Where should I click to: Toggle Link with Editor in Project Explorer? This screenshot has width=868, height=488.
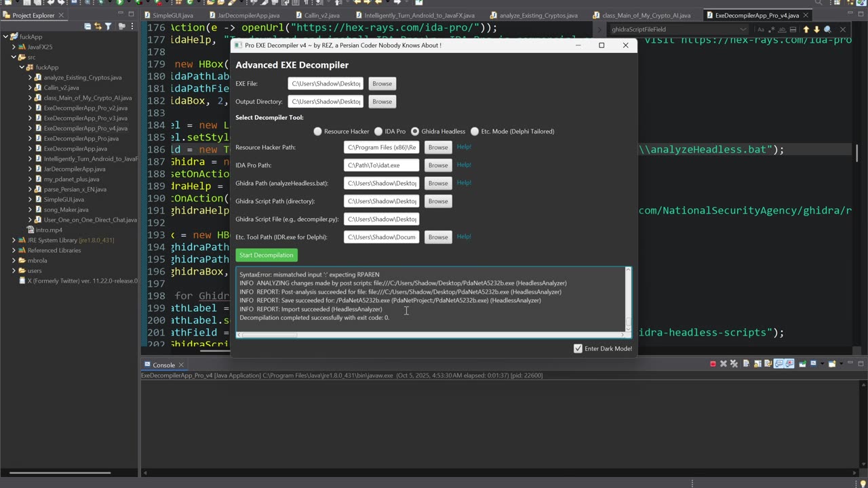[x=98, y=26]
